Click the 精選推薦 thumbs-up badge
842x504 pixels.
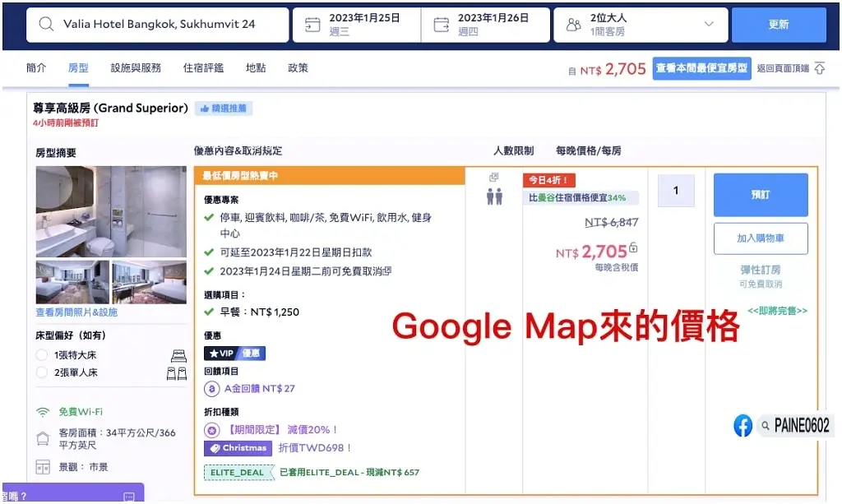(223, 109)
